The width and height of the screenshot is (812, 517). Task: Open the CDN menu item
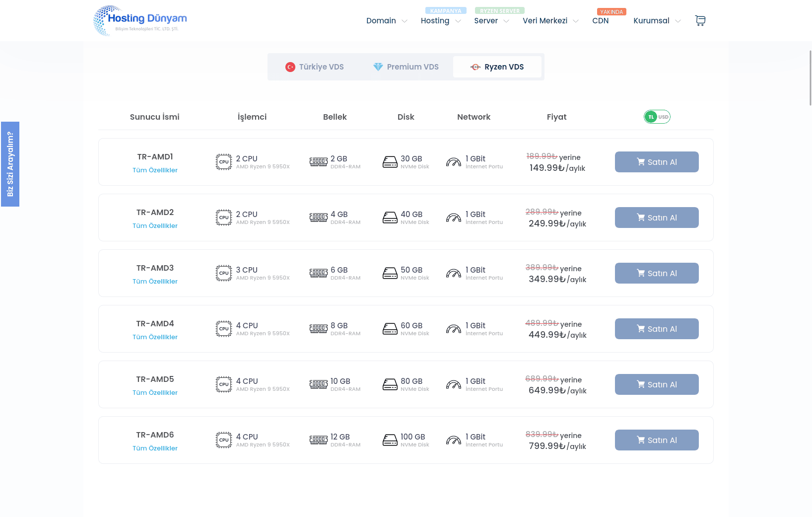click(x=601, y=21)
